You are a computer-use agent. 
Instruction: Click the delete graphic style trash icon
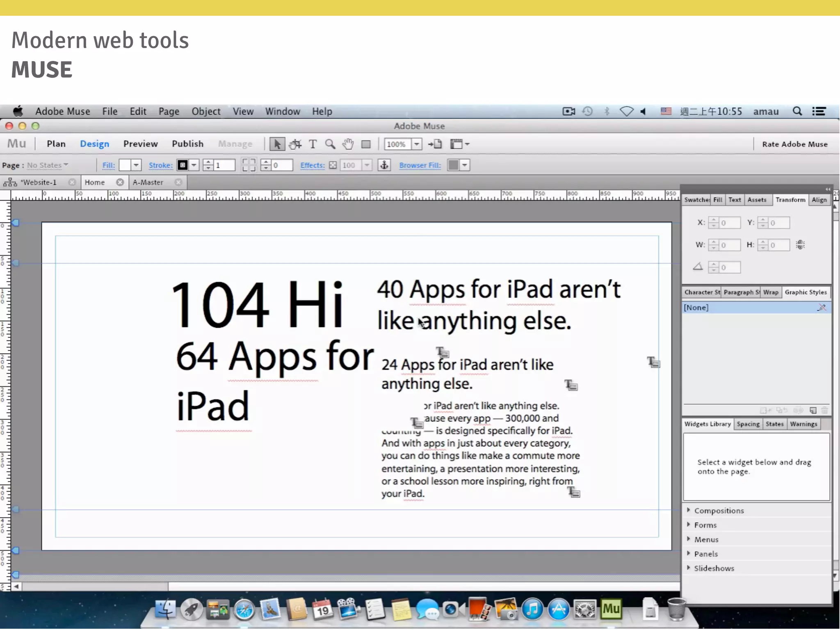point(824,410)
